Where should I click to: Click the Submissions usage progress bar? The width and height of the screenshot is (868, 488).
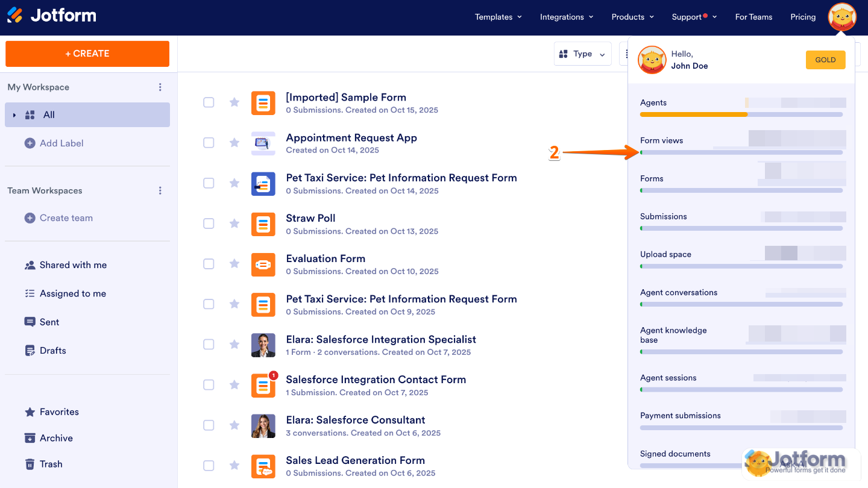pos(741,228)
